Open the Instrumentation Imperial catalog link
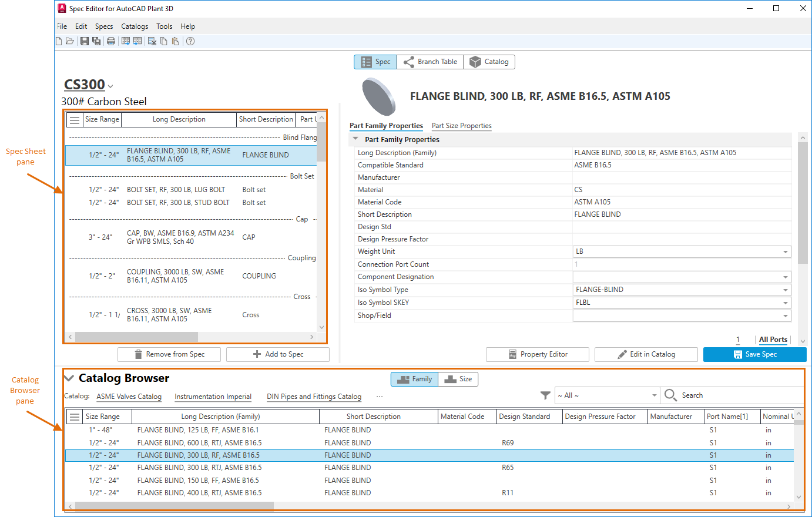 coord(213,397)
